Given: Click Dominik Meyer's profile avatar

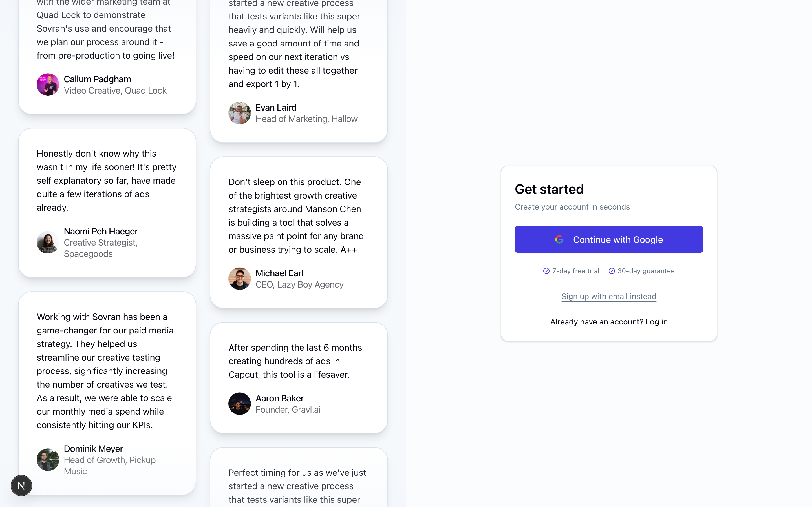Looking at the screenshot, I should pyautogui.click(x=48, y=459).
